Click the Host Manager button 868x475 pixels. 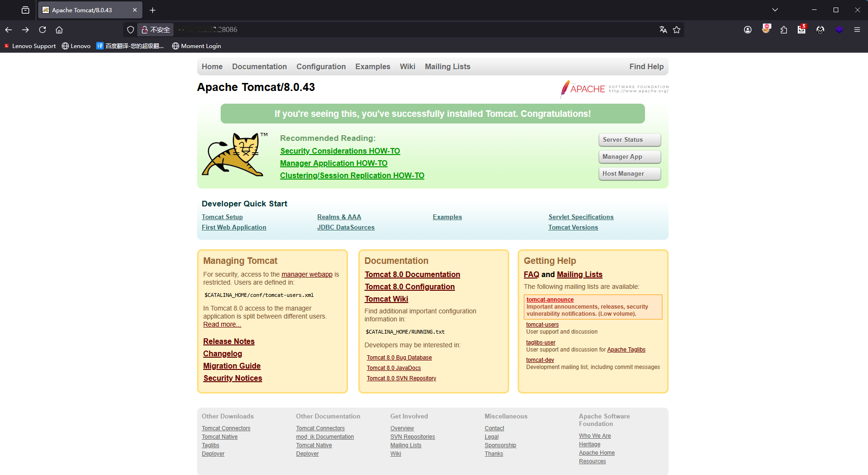(630, 174)
